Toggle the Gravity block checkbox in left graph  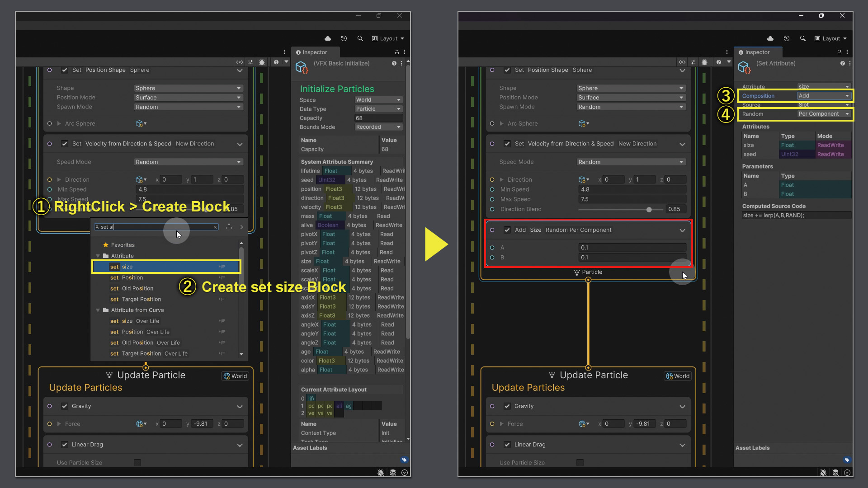(65, 406)
